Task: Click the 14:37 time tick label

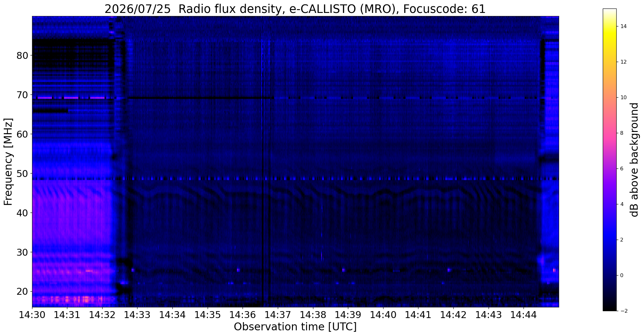Action: coord(278,314)
